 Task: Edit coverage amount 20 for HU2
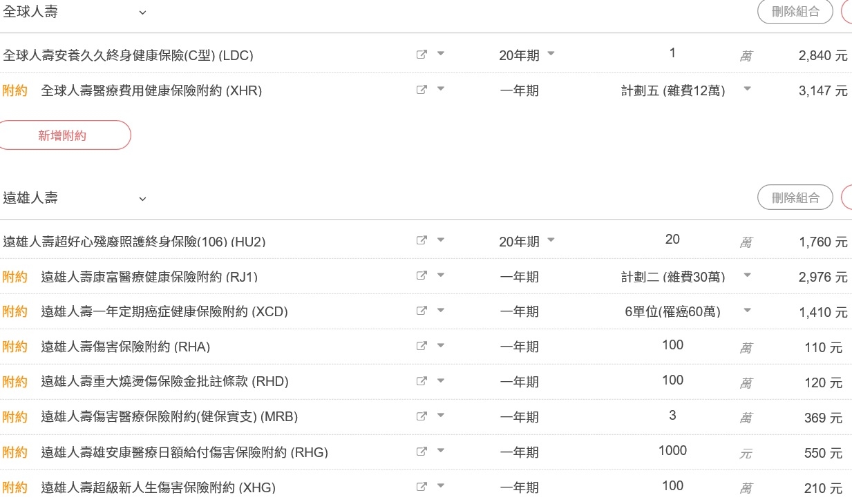pyautogui.click(x=672, y=239)
